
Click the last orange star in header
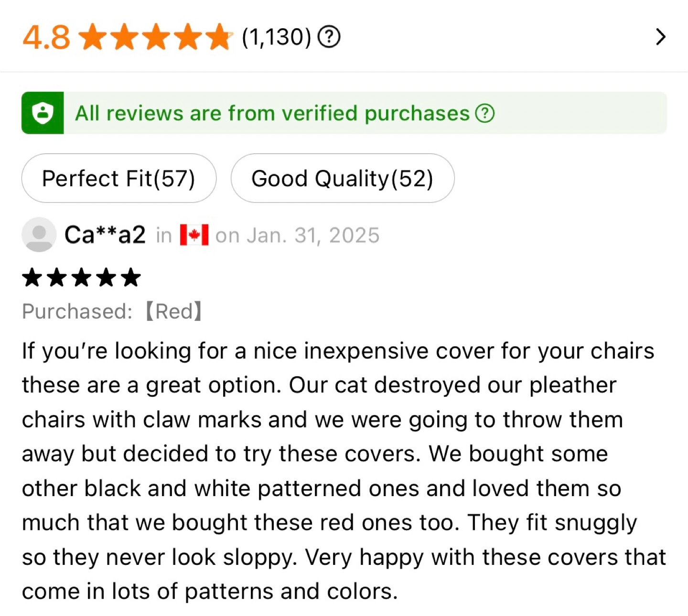coord(219,38)
